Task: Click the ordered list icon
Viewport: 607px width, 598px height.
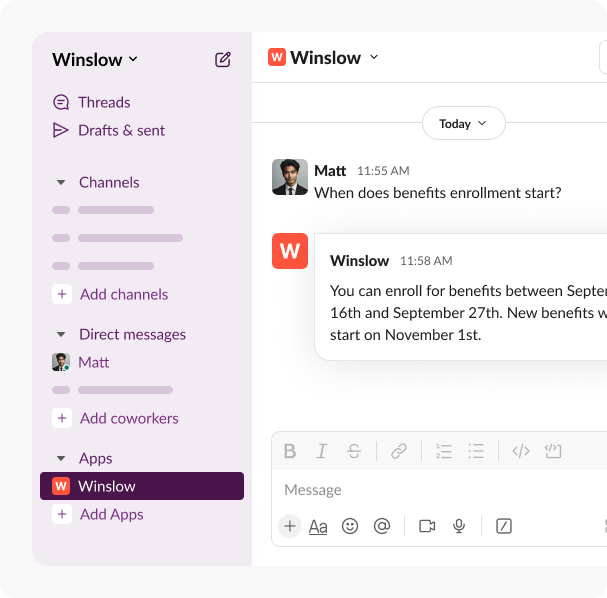Action: coord(444,451)
